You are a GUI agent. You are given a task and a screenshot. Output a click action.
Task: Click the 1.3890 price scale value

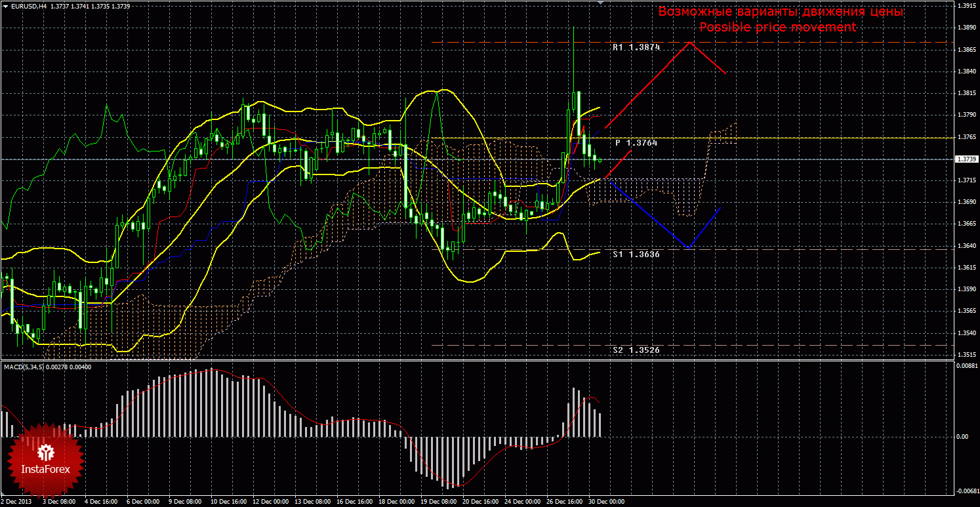(x=966, y=28)
